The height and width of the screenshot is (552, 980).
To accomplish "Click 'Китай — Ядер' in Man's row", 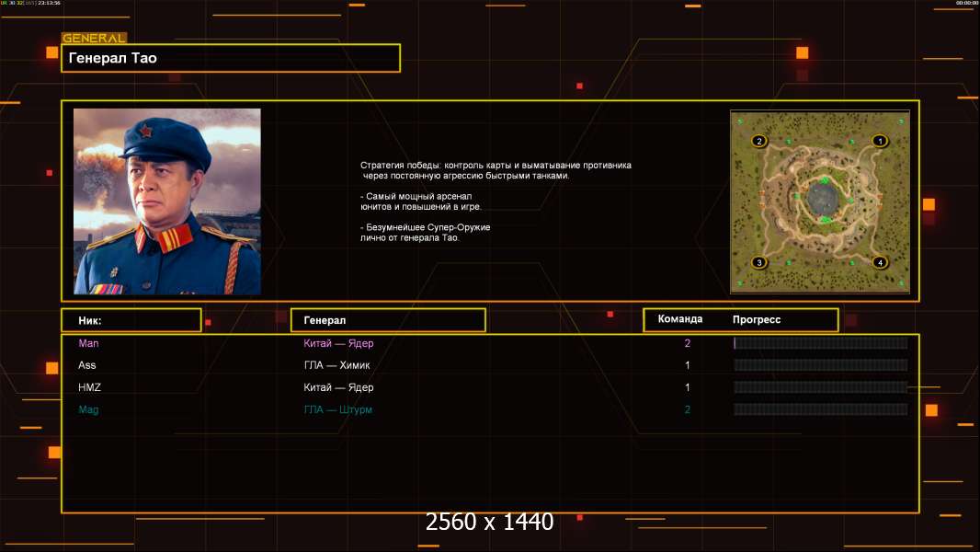I will (x=338, y=343).
